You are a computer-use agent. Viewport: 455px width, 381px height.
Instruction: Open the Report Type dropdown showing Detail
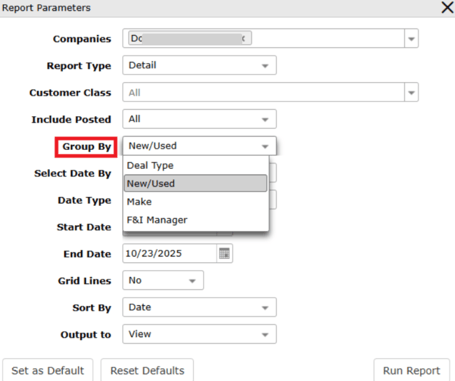coord(199,65)
